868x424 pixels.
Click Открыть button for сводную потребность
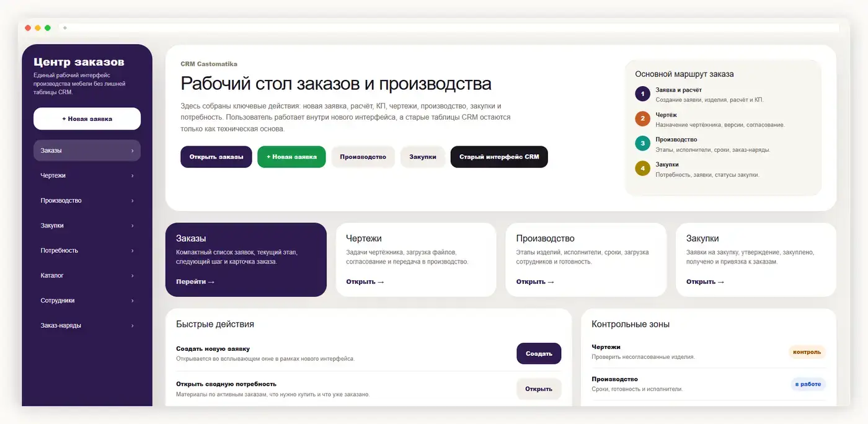click(x=539, y=389)
